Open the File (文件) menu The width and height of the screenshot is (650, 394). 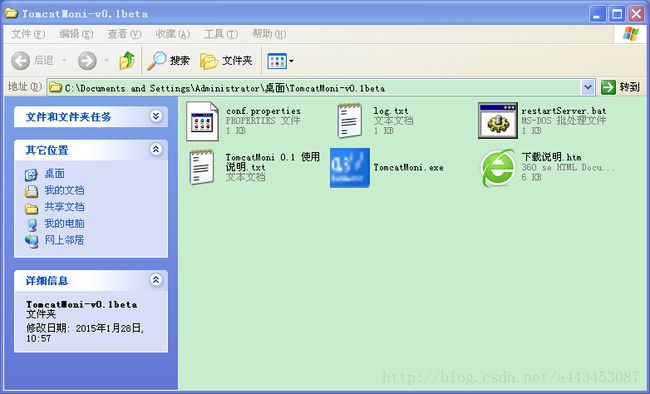28,34
